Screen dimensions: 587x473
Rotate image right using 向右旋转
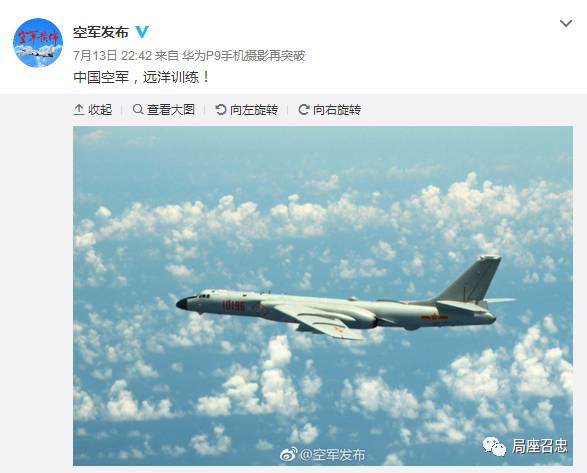point(337,110)
